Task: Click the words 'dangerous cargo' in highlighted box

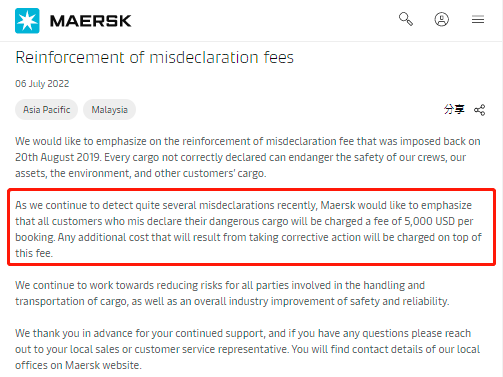Action: [x=249, y=221]
